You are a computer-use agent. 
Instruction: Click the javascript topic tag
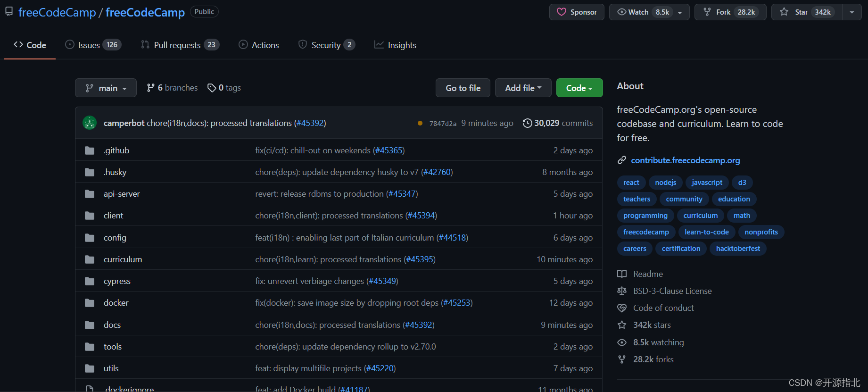click(707, 183)
